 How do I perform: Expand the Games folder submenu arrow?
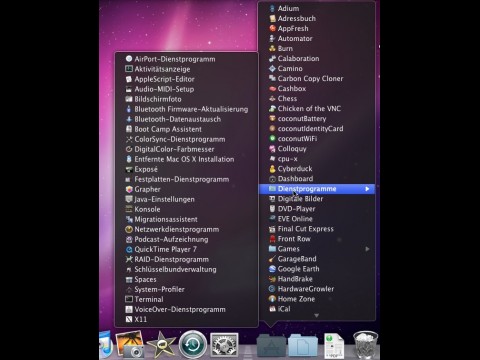(367, 249)
